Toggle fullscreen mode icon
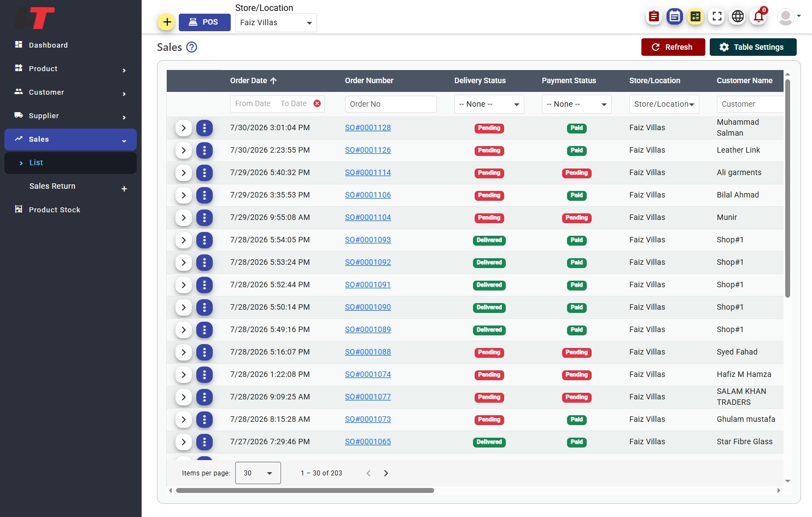Viewport: 812px width, 517px height. (717, 16)
